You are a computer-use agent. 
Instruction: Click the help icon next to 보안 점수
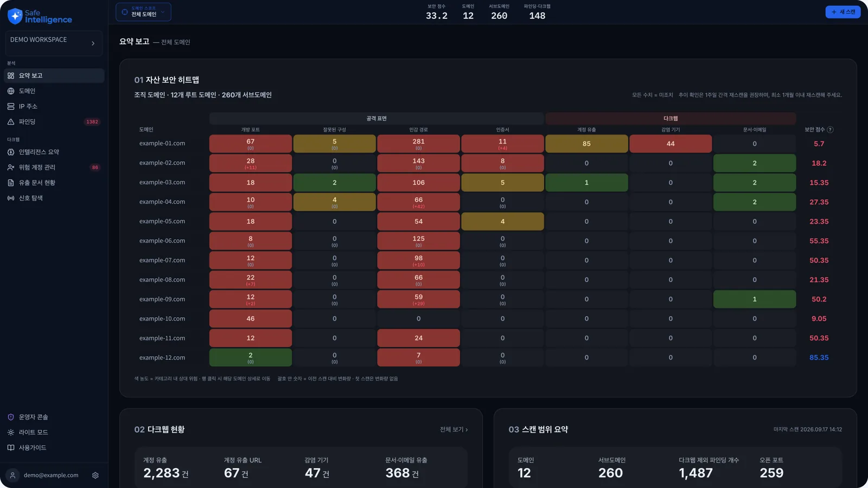point(830,130)
